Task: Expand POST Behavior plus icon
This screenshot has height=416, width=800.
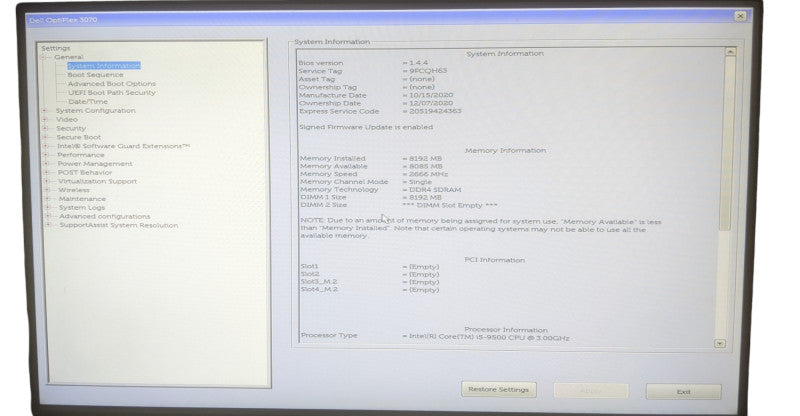Action: click(46, 173)
